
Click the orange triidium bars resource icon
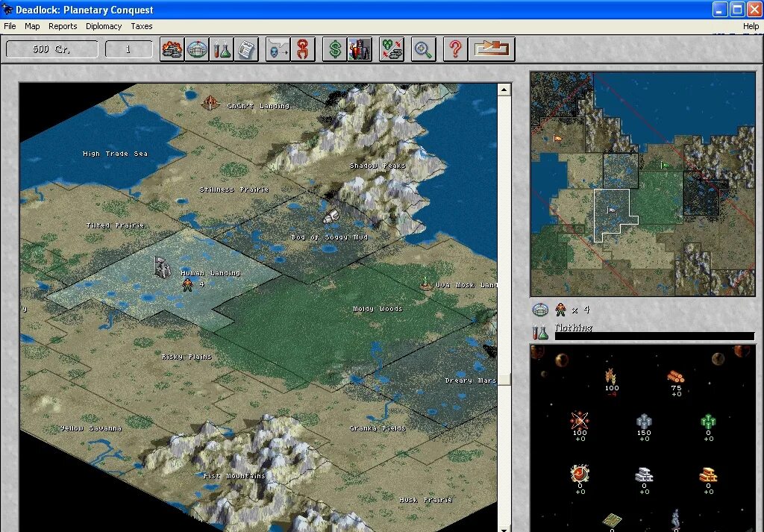[x=708, y=475]
